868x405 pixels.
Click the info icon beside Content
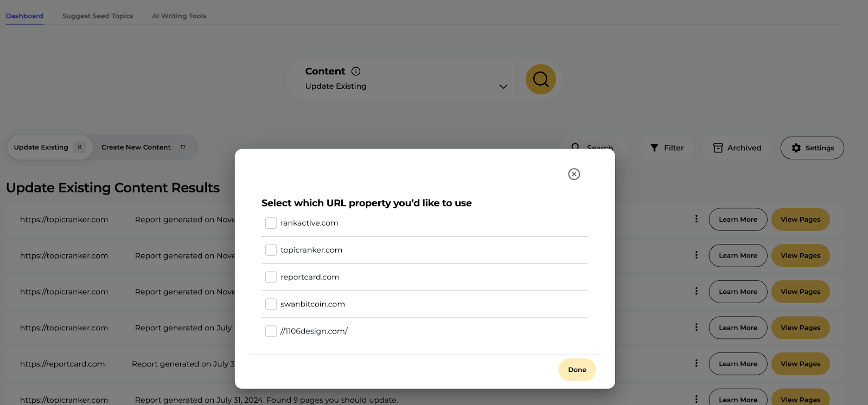coord(356,71)
